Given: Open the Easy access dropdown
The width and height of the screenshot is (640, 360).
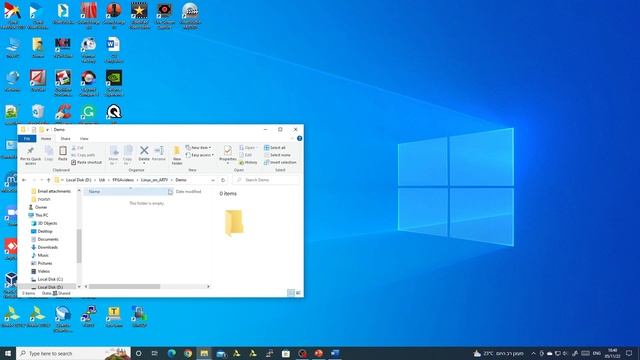Looking at the screenshot, I should [200, 155].
